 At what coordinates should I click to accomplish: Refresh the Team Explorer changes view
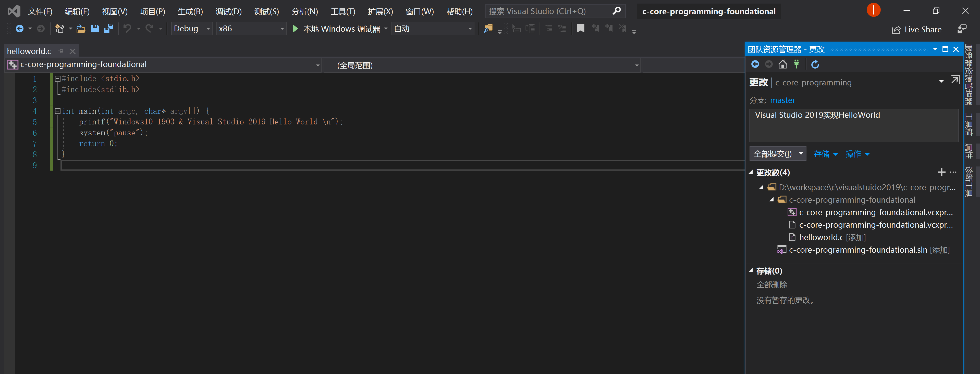(815, 64)
